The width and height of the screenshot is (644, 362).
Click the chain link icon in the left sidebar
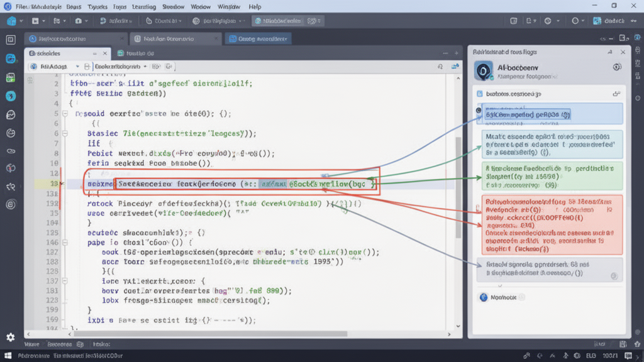[11, 151]
